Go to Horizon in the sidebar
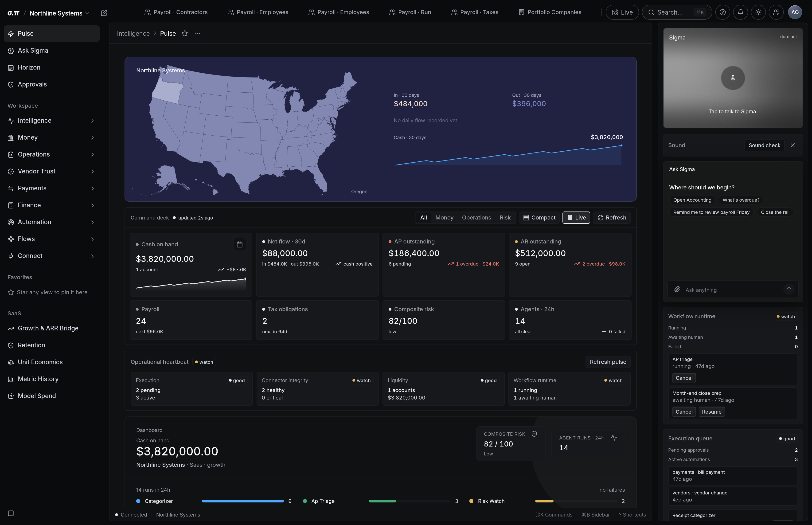This screenshot has height=525, width=812. [51, 67]
